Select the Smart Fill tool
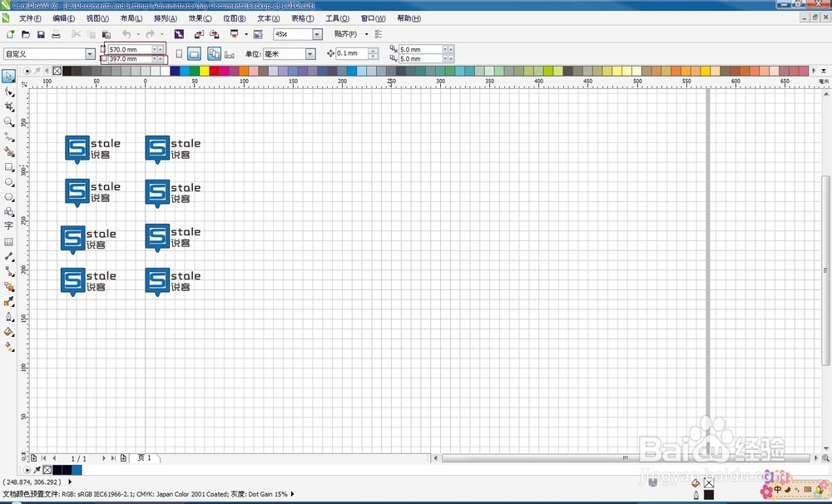 8,151
